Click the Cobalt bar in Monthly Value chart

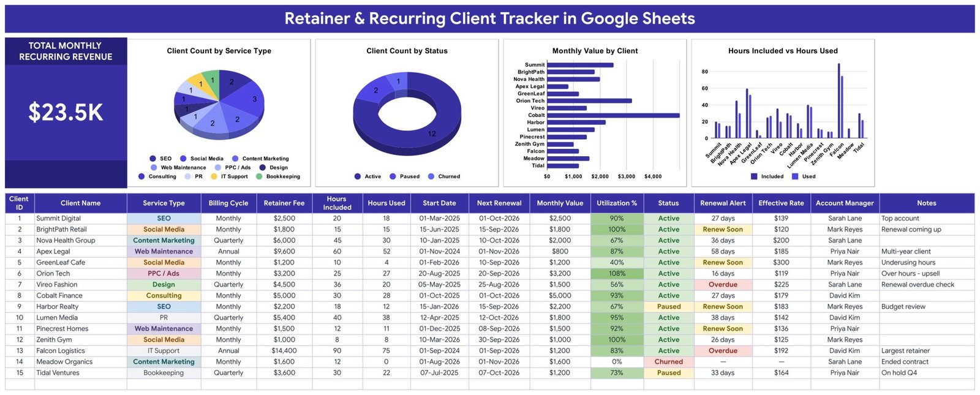(613, 115)
